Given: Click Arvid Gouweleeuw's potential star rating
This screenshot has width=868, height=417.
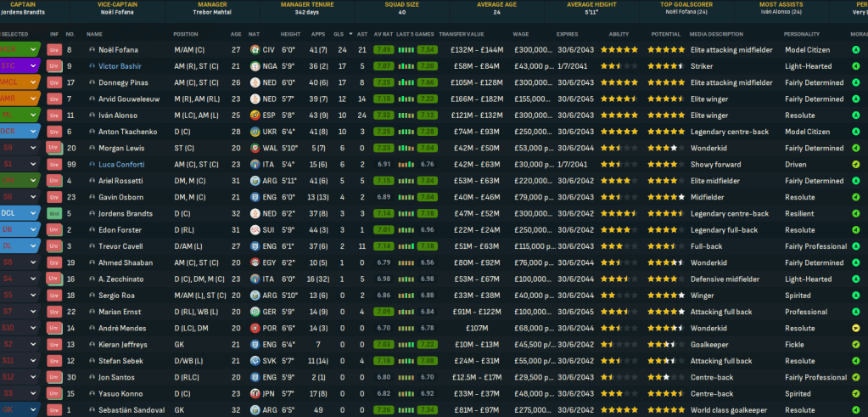Looking at the screenshot, I should (x=666, y=99).
